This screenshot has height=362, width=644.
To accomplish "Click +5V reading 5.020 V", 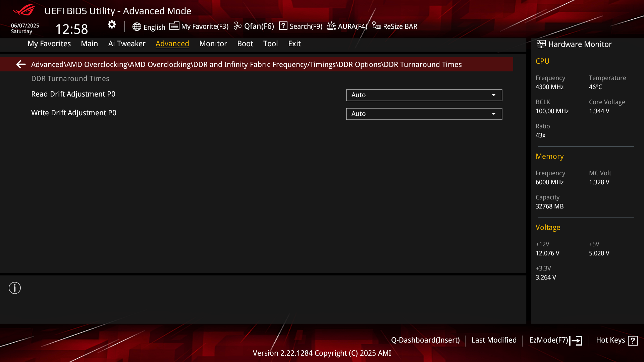I will coord(599,253).
